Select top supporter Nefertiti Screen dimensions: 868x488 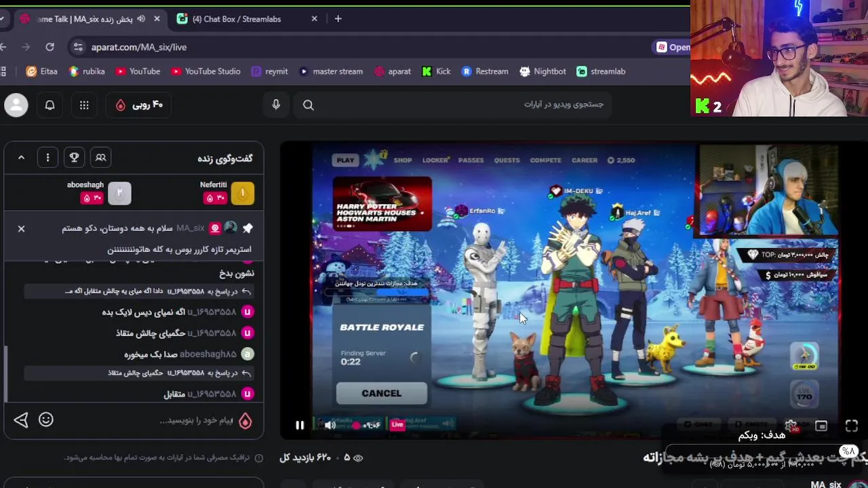(x=227, y=192)
